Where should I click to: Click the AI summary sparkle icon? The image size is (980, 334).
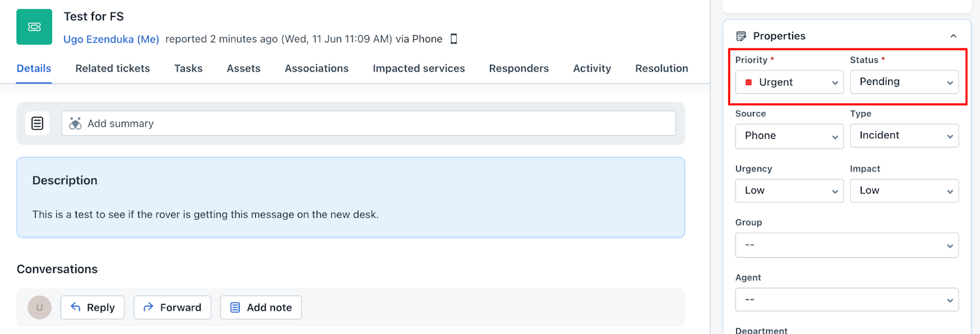click(x=75, y=124)
